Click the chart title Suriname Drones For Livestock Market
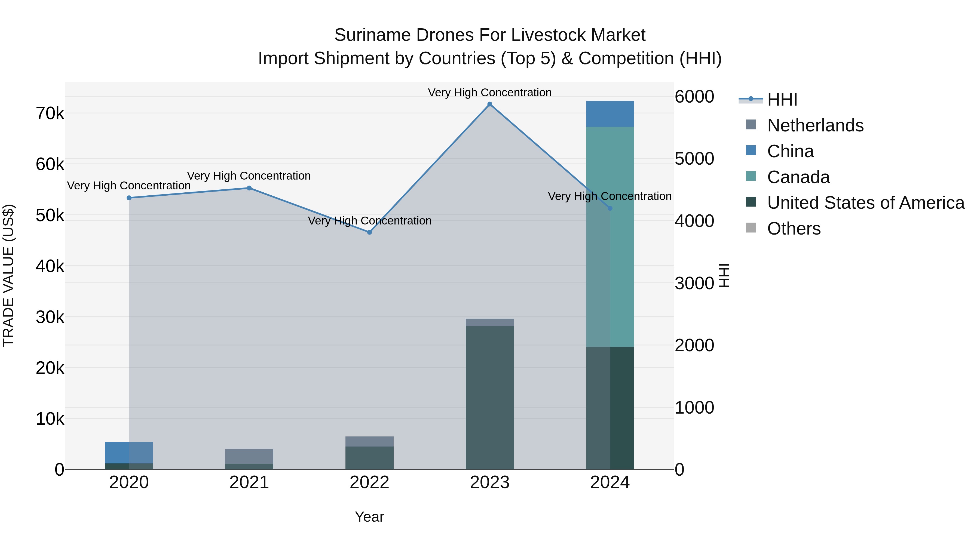The height and width of the screenshot is (551, 980). [490, 35]
